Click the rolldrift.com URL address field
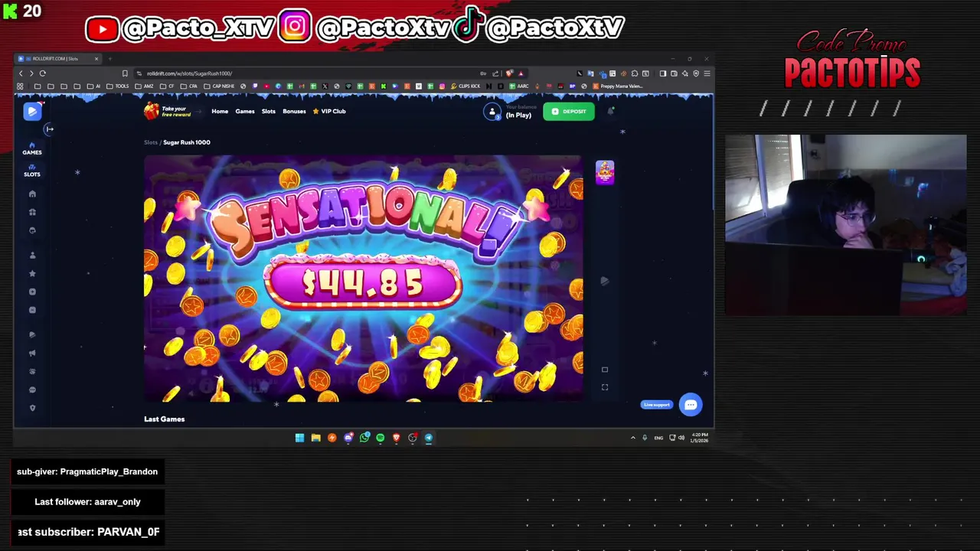The height and width of the screenshot is (551, 980). [306, 73]
